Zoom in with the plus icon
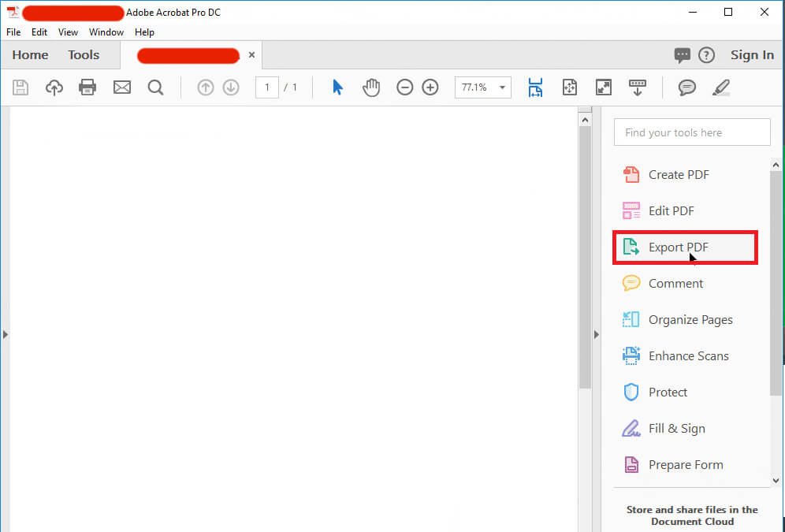Screen dimensions: 785x532 pyautogui.click(x=430, y=87)
